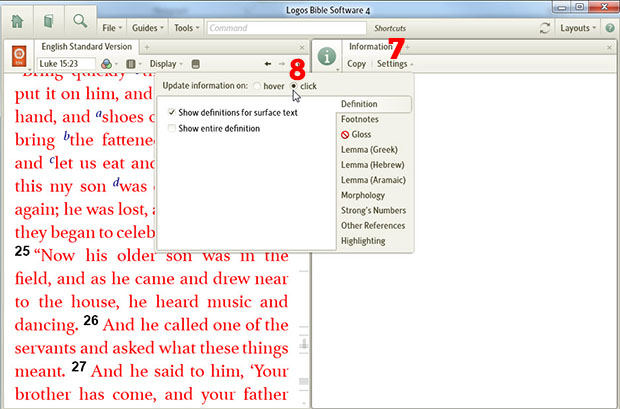
Task: Select Footnotes in the settings list
Action: (x=360, y=119)
